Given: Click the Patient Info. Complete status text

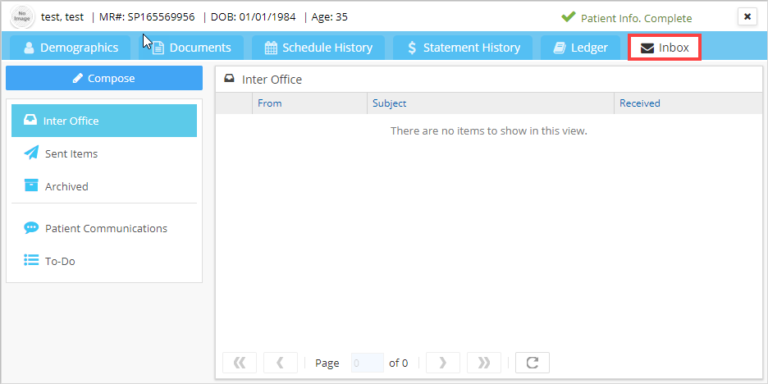Looking at the screenshot, I should (636, 19).
